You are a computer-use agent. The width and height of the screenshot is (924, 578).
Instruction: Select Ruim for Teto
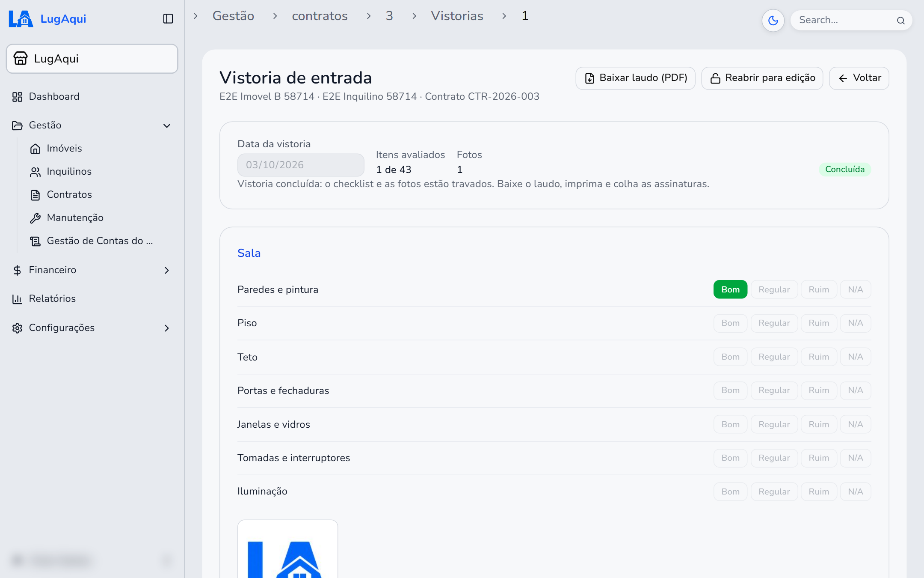point(819,357)
